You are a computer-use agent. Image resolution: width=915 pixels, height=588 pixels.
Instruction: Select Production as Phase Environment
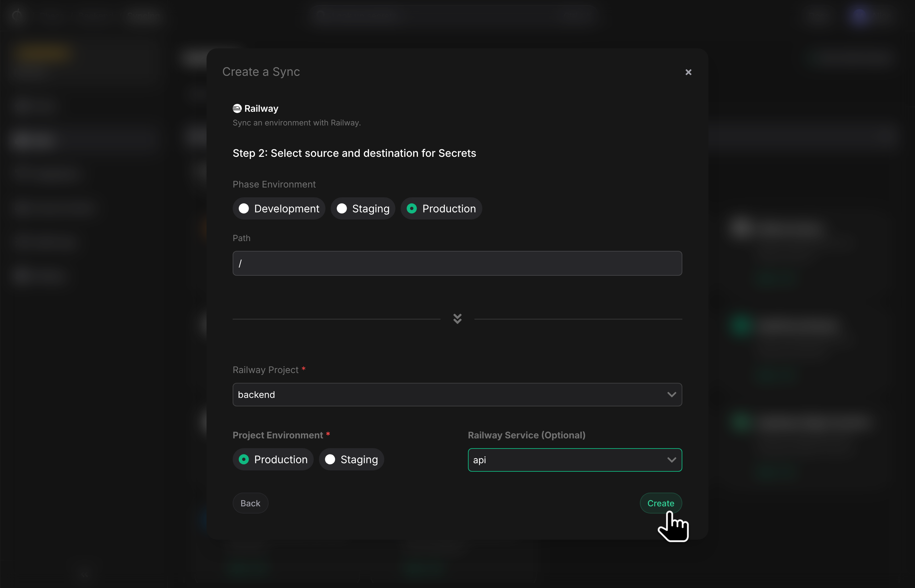point(441,208)
